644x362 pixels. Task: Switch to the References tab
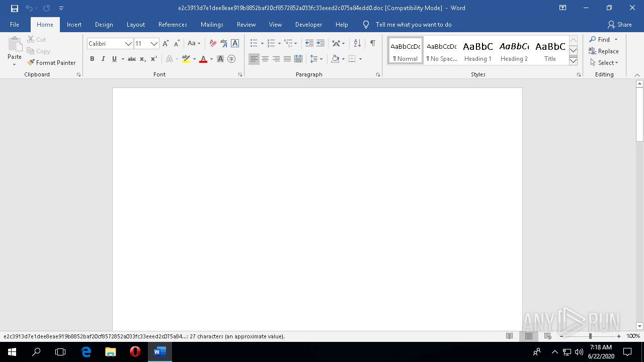pyautogui.click(x=173, y=25)
